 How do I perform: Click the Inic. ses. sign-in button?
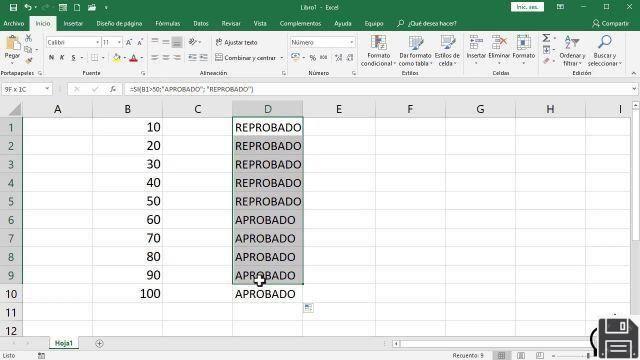coord(527,7)
